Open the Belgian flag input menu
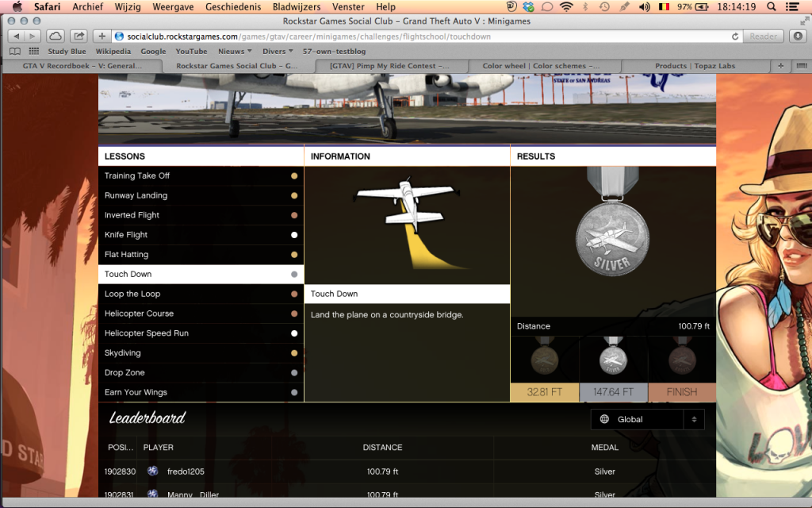 (664, 6)
